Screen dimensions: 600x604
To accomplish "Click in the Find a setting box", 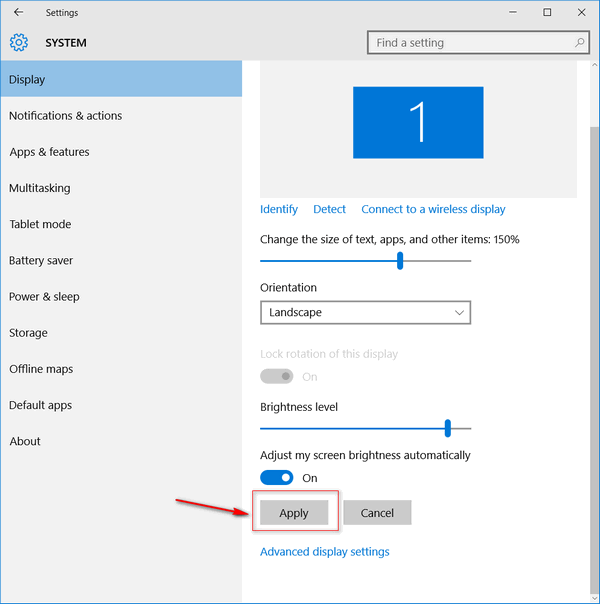I will [x=478, y=42].
